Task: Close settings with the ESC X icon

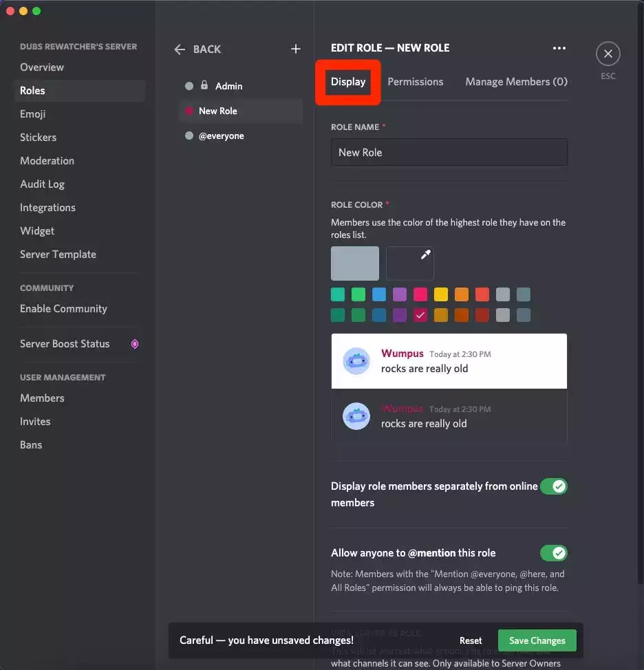Action: point(608,54)
